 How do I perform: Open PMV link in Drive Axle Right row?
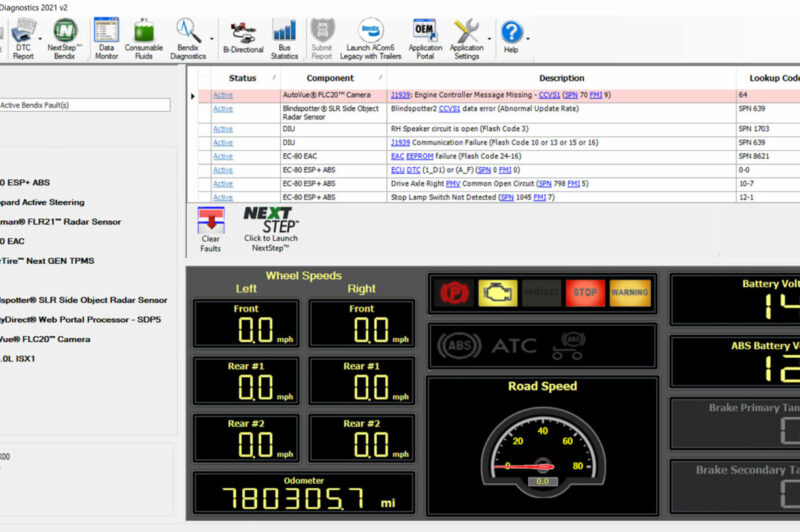453,184
